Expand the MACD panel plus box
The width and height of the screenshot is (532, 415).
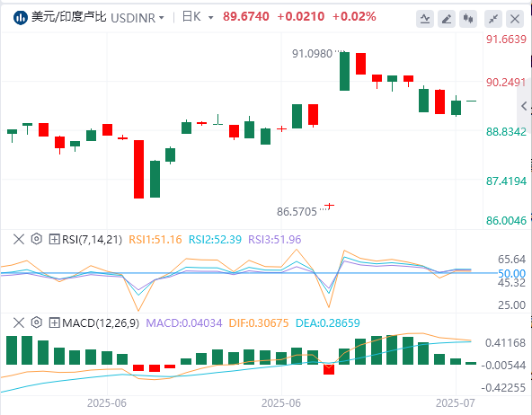point(54,322)
